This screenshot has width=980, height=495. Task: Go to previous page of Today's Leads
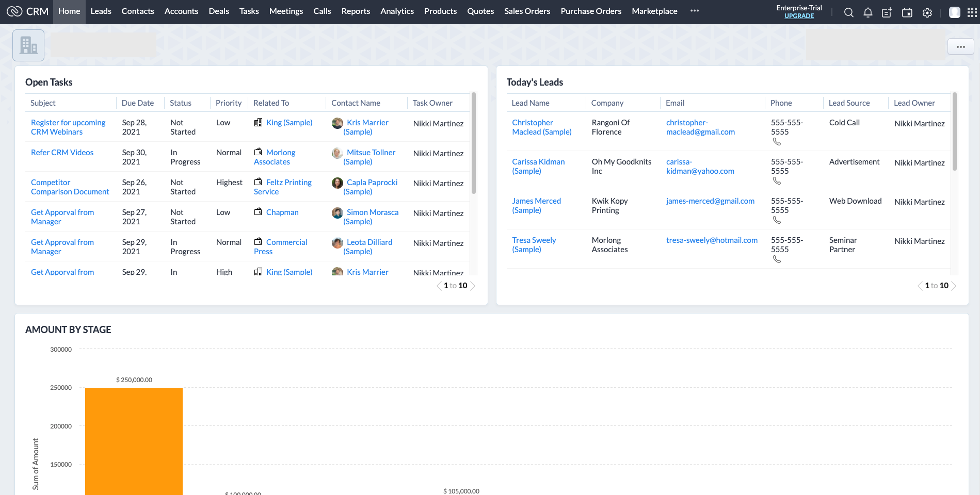tap(920, 286)
